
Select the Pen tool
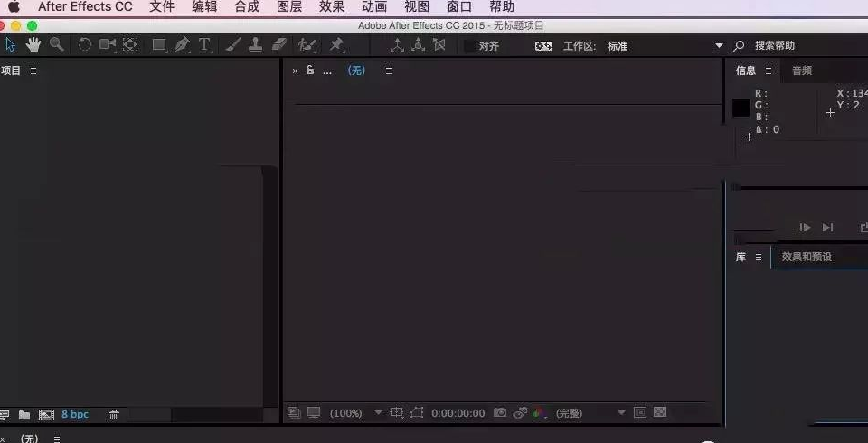pyautogui.click(x=182, y=45)
